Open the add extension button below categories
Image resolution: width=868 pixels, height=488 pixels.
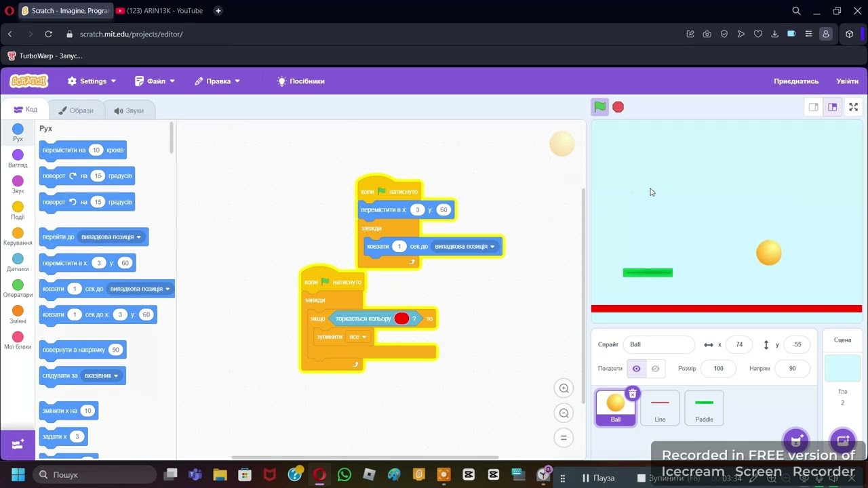coord(18,444)
